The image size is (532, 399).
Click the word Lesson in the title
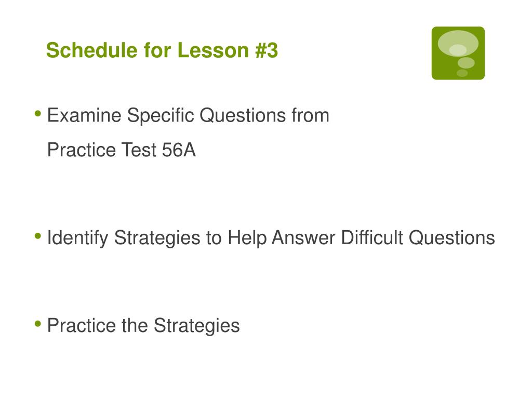[213, 50]
